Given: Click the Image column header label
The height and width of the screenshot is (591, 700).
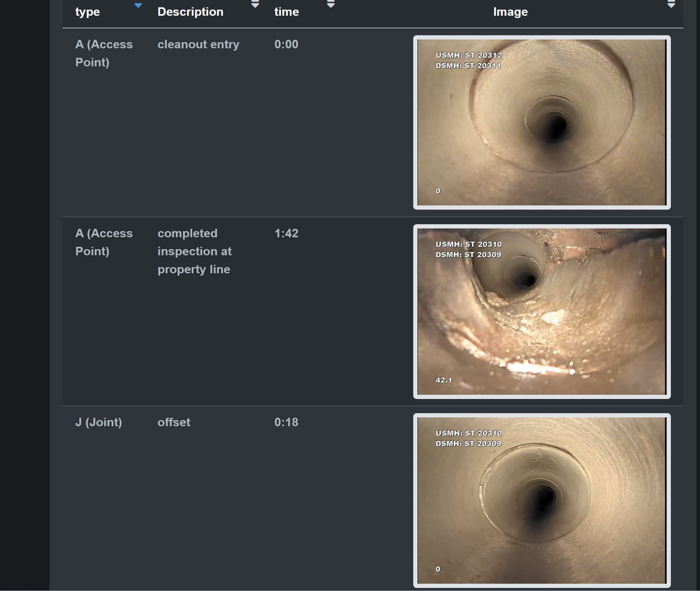Looking at the screenshot, I should [x=510, y=12].
